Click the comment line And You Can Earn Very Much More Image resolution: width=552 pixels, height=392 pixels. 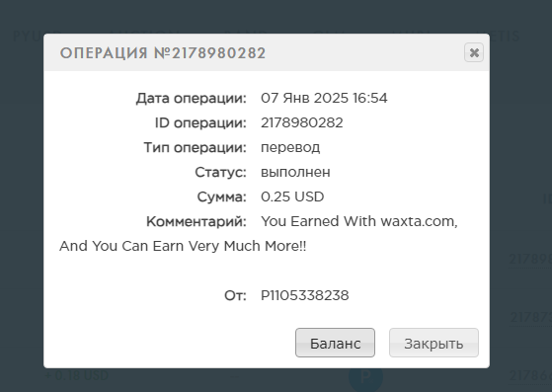(x=183, y=246)
